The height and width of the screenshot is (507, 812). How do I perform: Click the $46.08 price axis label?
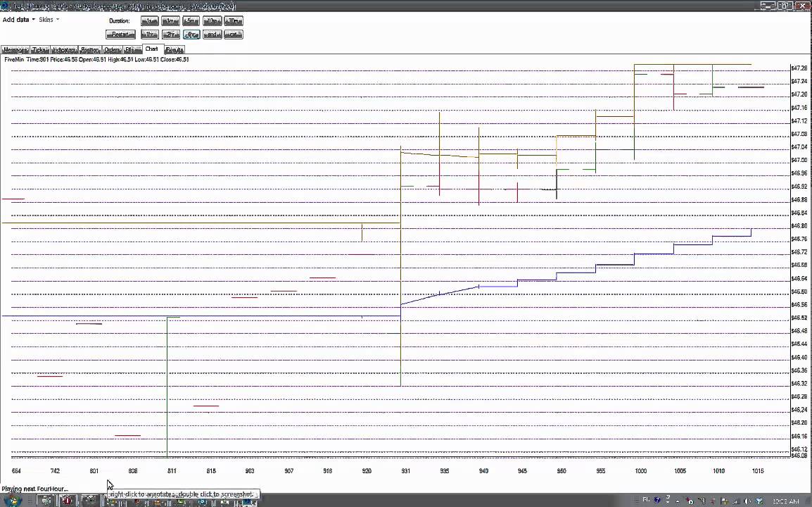(799, 456)
